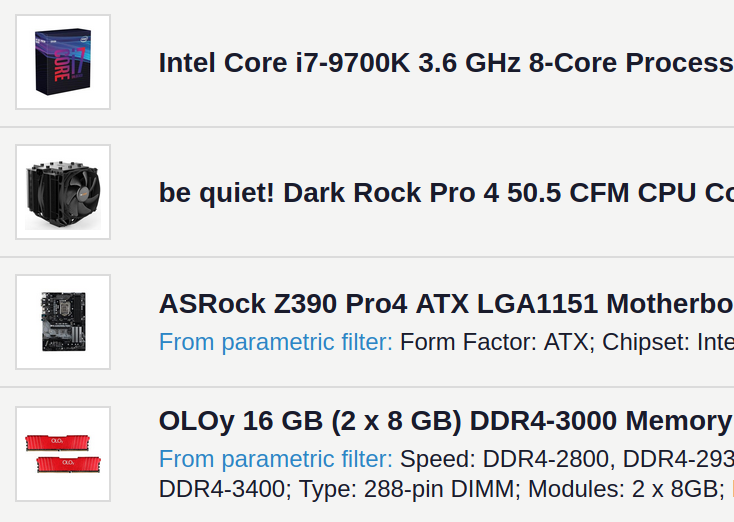Open the Dark Rock Pro 4 cooler image

coord(63,192)
